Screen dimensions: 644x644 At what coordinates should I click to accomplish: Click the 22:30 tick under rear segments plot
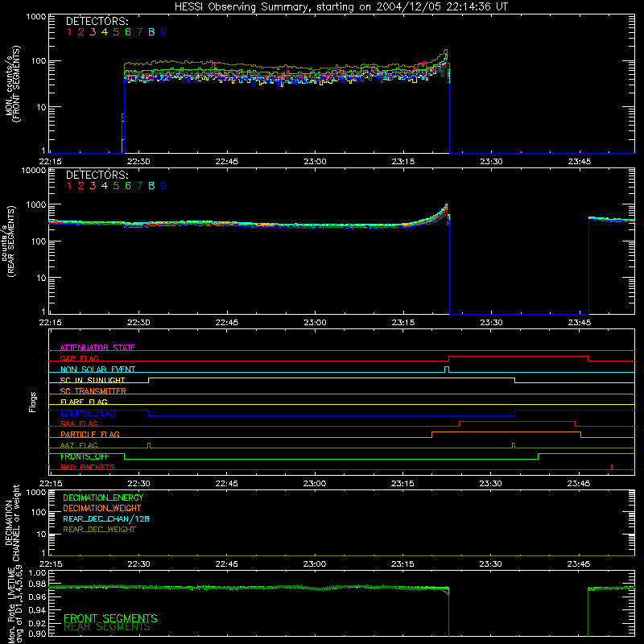point(138,323)
